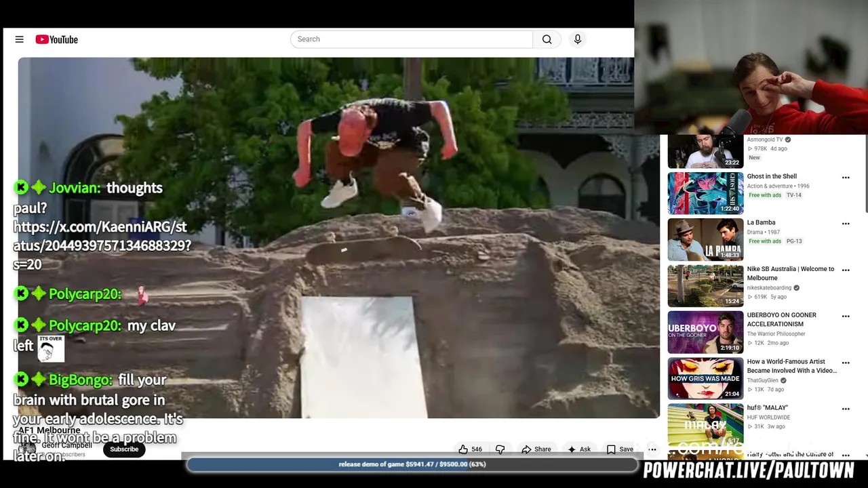Open options for UBERBOYO video
868x488 pixels.
pyautogui.click(x=846, y=317)
